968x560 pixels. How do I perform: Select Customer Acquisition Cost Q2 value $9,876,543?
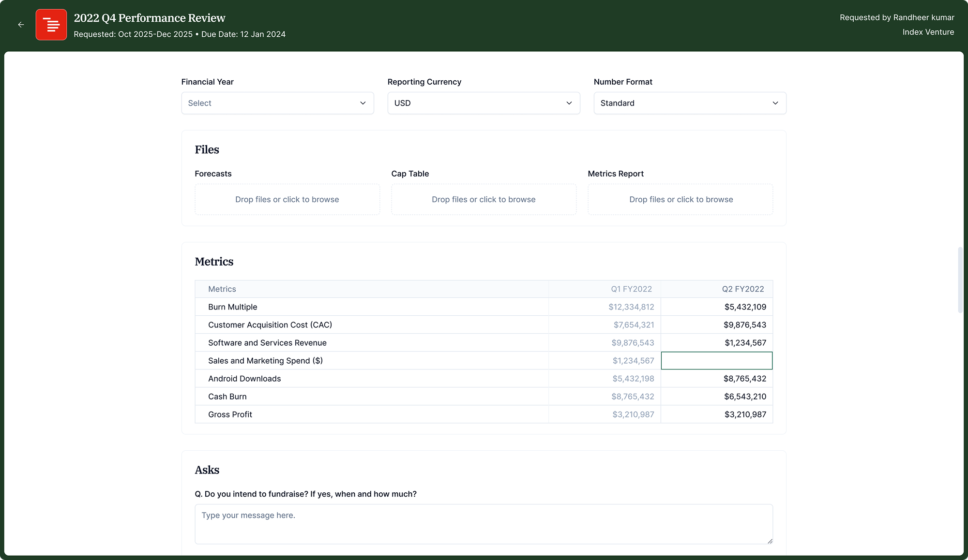[x=744, y=325]
